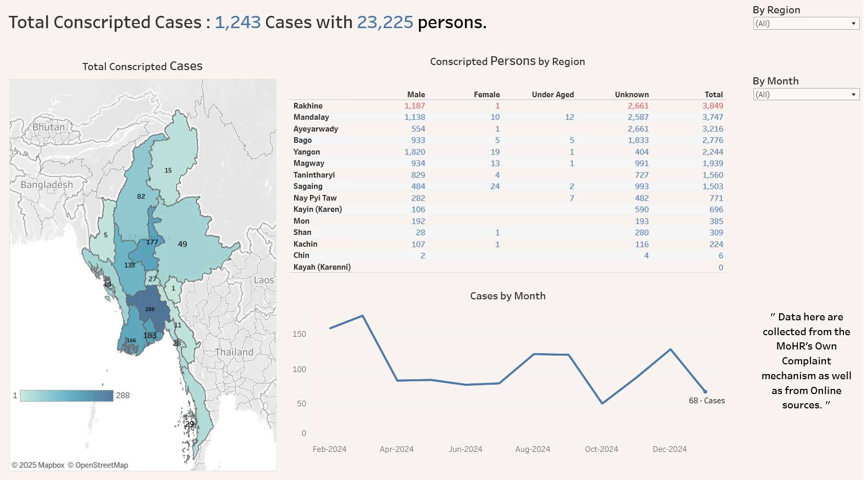This screenshot has height=480, width=868.
Task: Click the Oct-2024 axis label on chart
Action: pyautogui.click(x=602, y=449)
